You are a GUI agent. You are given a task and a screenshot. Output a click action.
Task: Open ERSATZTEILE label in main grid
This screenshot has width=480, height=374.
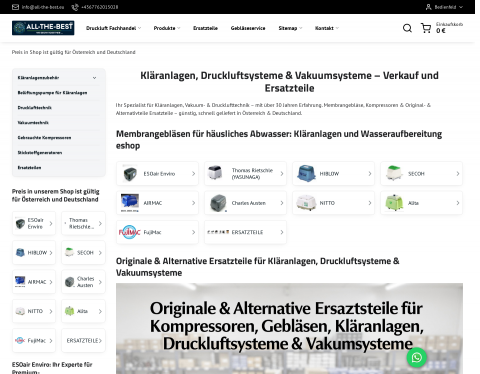pos(247,232)
